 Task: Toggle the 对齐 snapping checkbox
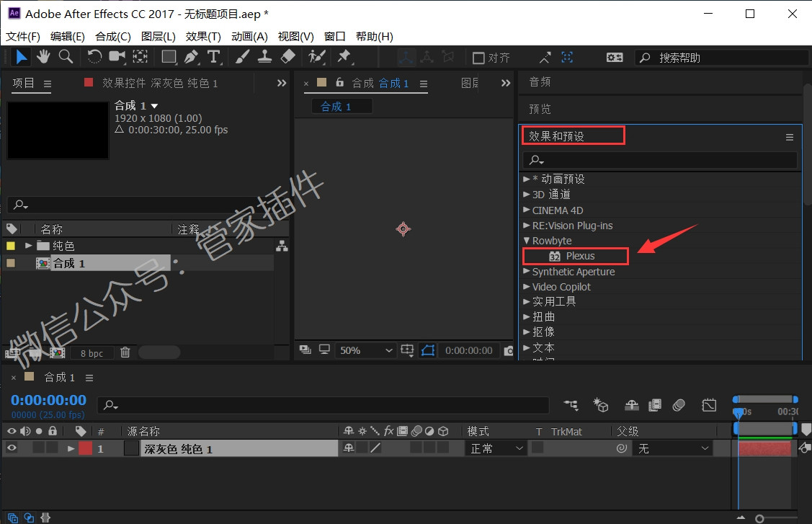click(x=478, y=58)
